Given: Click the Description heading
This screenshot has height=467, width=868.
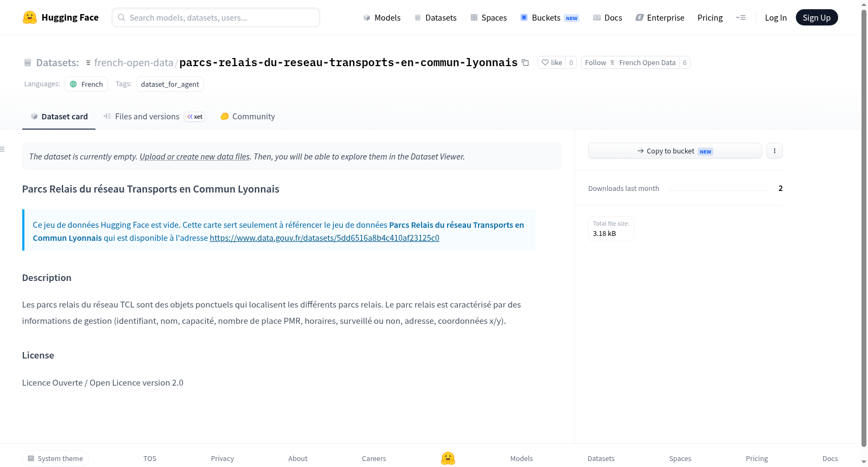Looking at the screenshot, I should click(x=47, y=278).
